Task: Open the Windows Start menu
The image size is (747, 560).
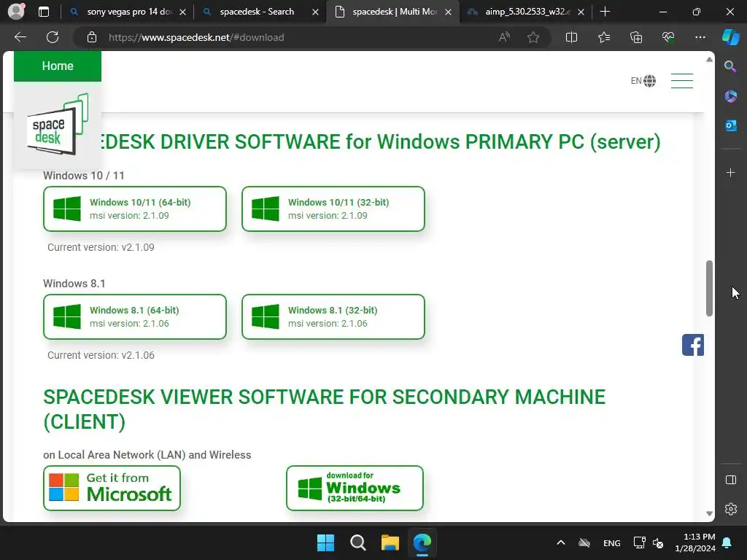Action: tap(326, 542)
